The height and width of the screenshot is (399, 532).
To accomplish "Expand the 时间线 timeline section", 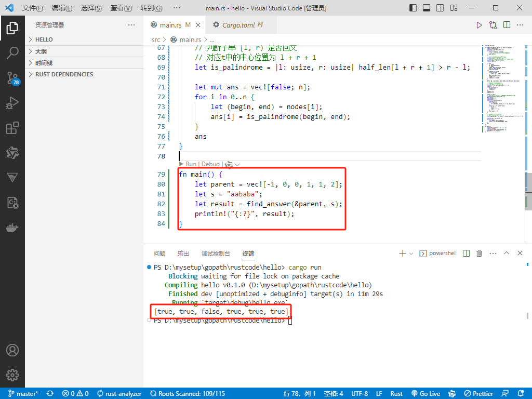I will click(x=84, y=63).
